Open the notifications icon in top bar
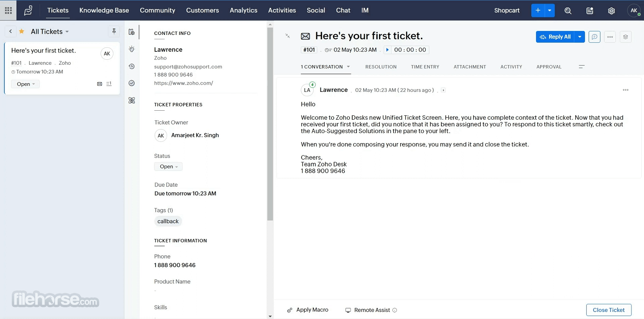 click(590, 11)
